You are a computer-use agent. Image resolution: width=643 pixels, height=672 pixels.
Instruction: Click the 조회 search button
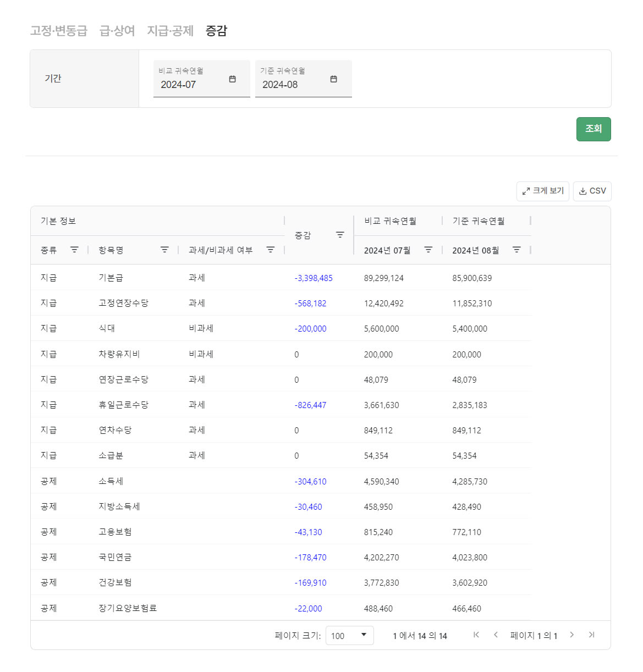593,129
